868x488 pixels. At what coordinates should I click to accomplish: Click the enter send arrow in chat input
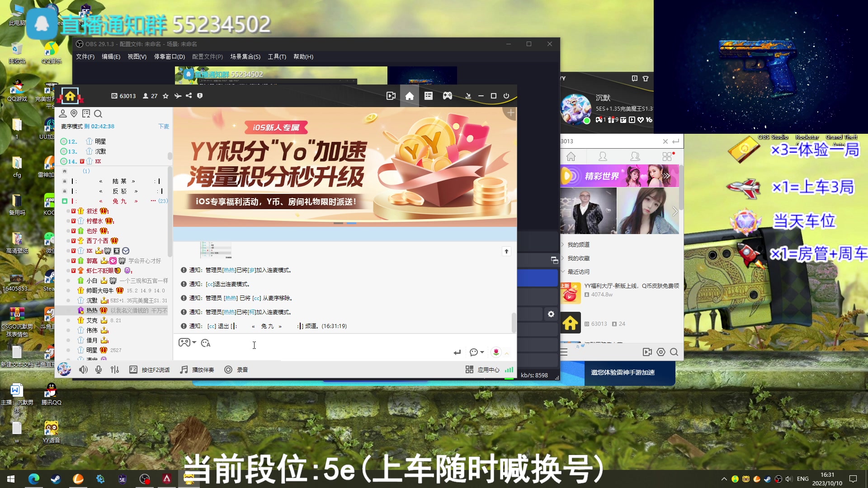(x=458, y=352)
